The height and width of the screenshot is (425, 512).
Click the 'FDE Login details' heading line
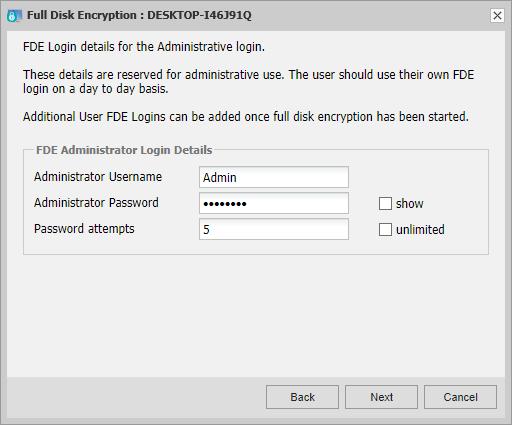coord(144,47)
